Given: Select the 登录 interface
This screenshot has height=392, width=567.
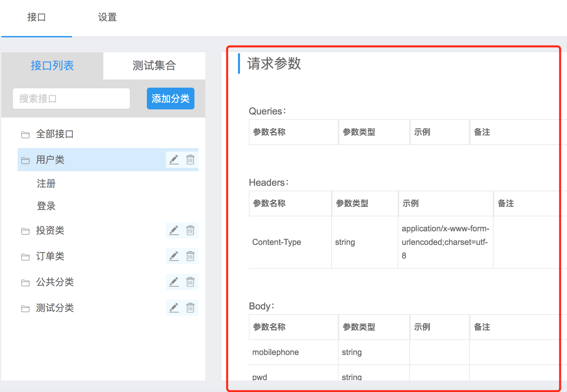Looking at the screenshot, I should [x=46, y=206].
